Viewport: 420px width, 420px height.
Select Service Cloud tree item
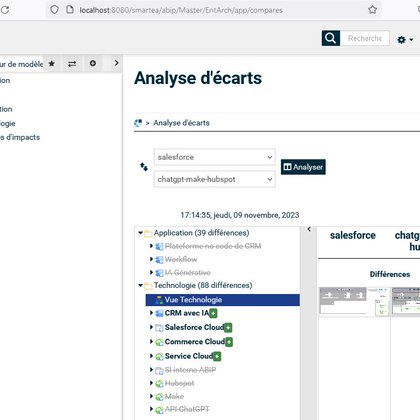(189, 356)
